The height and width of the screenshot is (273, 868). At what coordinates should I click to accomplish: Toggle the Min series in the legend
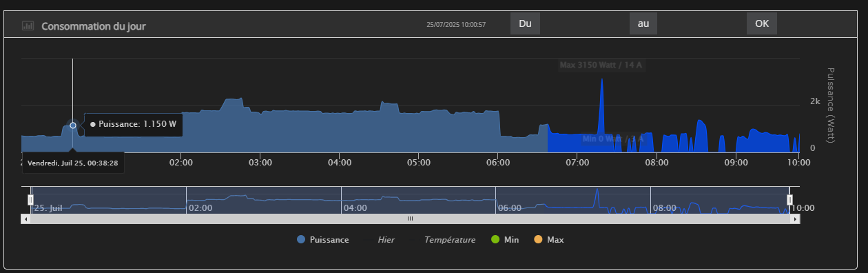pos(505,240)
